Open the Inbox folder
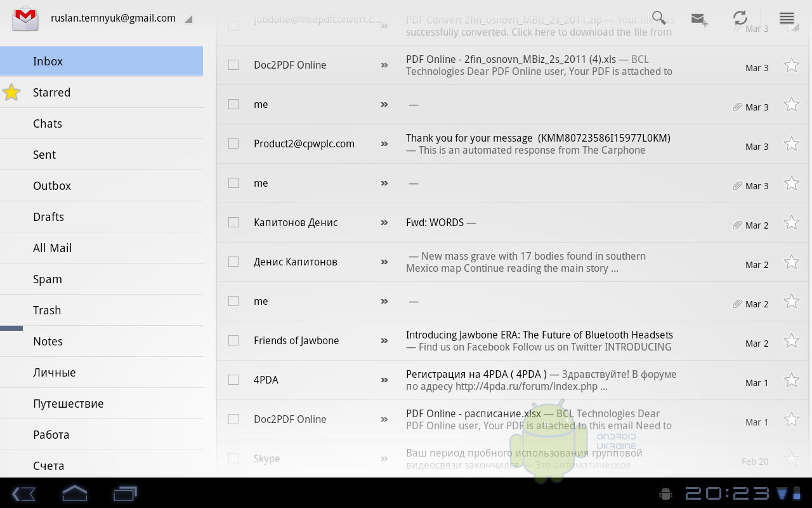812x508 pixels. 101,61
